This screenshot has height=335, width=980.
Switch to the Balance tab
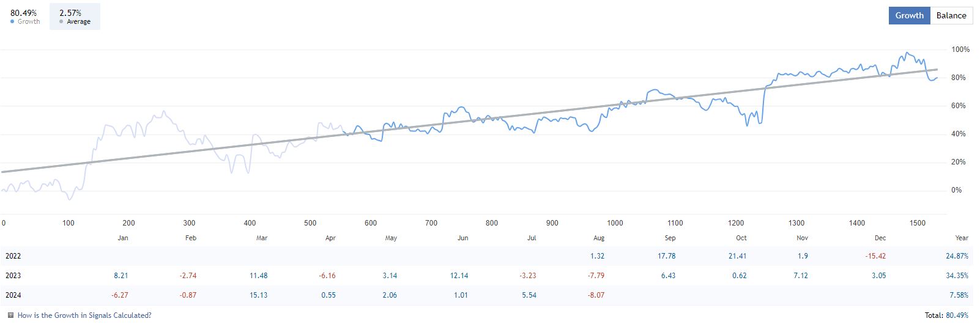coord(951,16)
